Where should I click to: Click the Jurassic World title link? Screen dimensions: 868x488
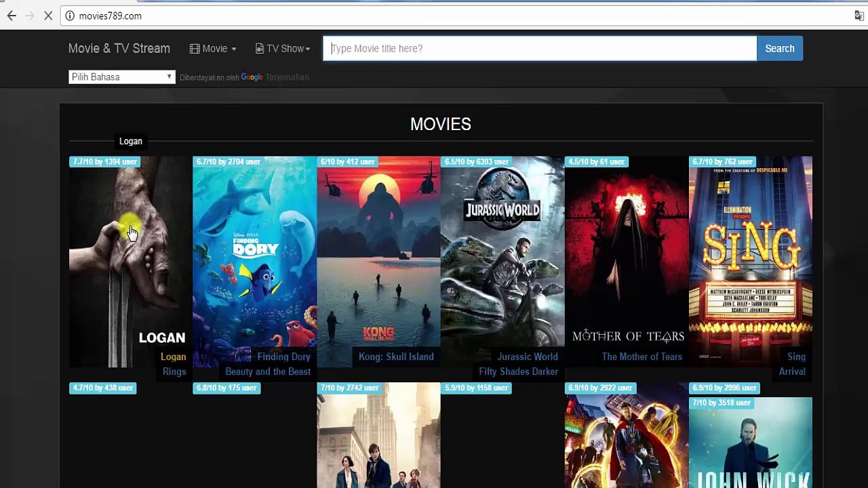pos(528,357)
